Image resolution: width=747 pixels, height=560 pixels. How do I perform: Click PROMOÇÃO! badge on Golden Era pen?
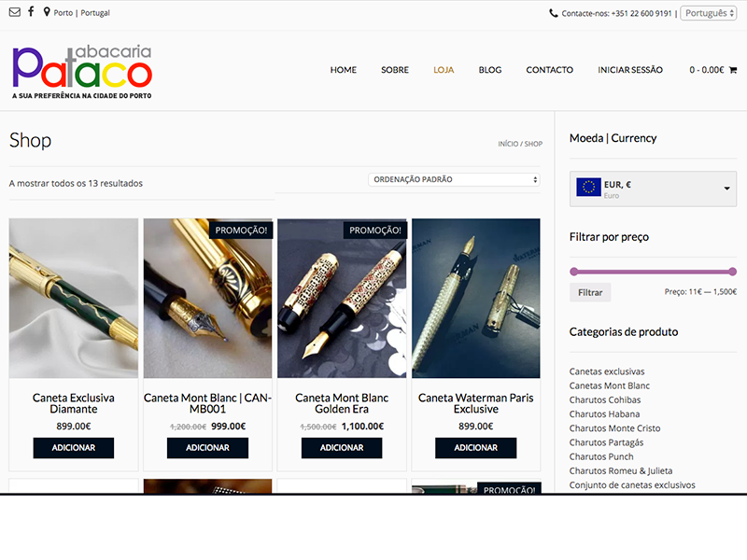coord(375,230)
